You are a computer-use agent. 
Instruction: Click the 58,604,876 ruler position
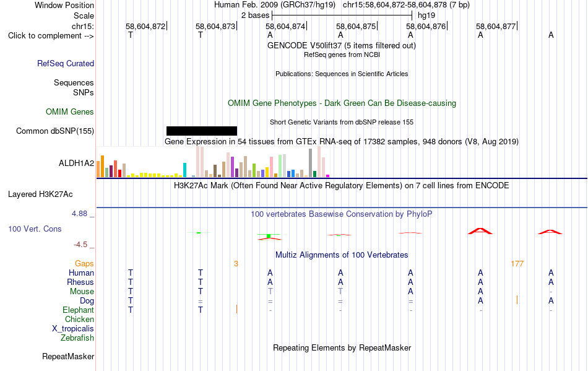click(x=426, y=26)
